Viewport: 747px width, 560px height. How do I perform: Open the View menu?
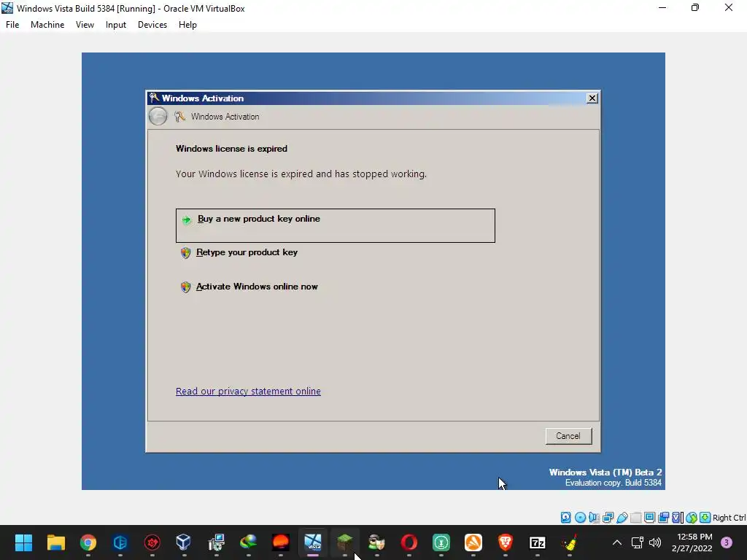85,25
